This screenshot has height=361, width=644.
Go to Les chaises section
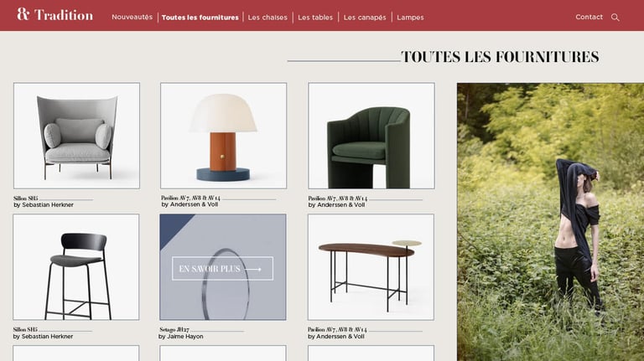pyautogui.click(x=267, y=18)
